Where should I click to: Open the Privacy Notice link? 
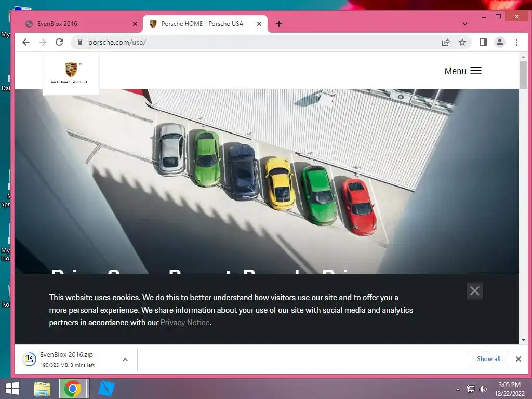tap(185, 322)
